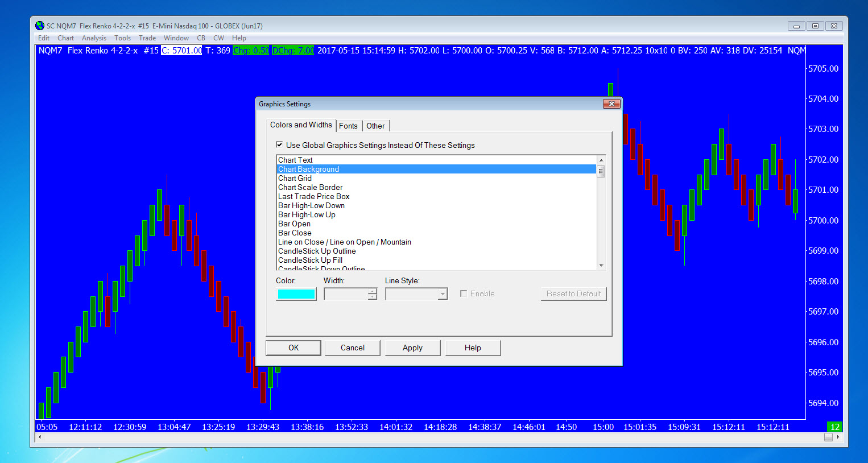Click the chart horizontal scrollbar thumb
Viewport: 868px width, 463px height.
(828, 437)
